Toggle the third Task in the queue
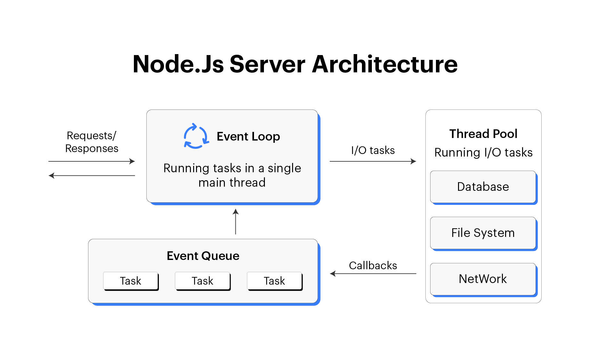Image resolution: width=590 pixels, height=364 pixels. coord(275,281)
